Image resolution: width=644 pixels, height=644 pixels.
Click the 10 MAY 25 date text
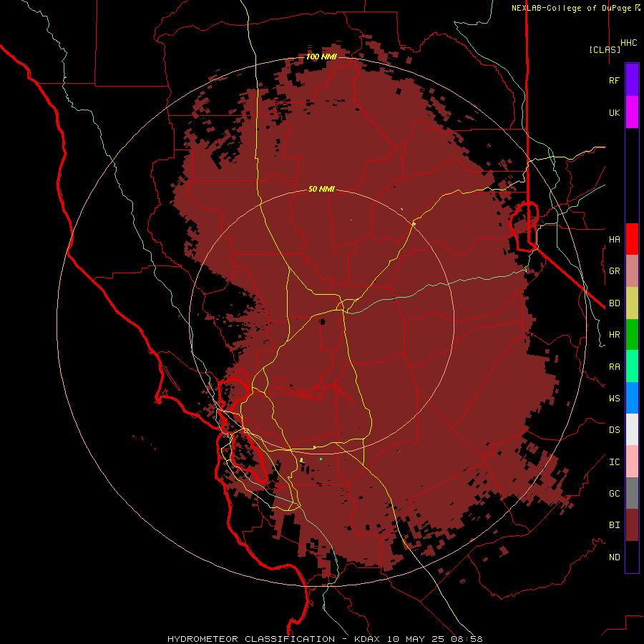pyautogui.click(x=416, y=639)
